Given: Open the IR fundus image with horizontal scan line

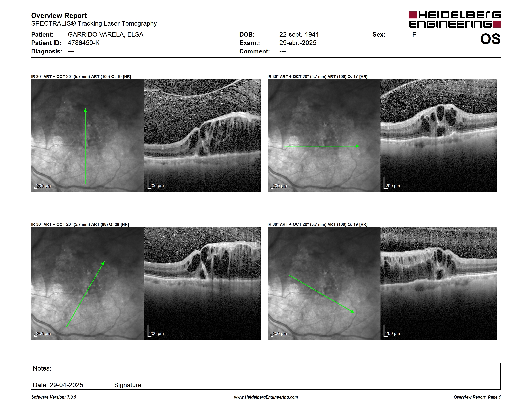Looking at the screenshot, I should coord(324,135).
